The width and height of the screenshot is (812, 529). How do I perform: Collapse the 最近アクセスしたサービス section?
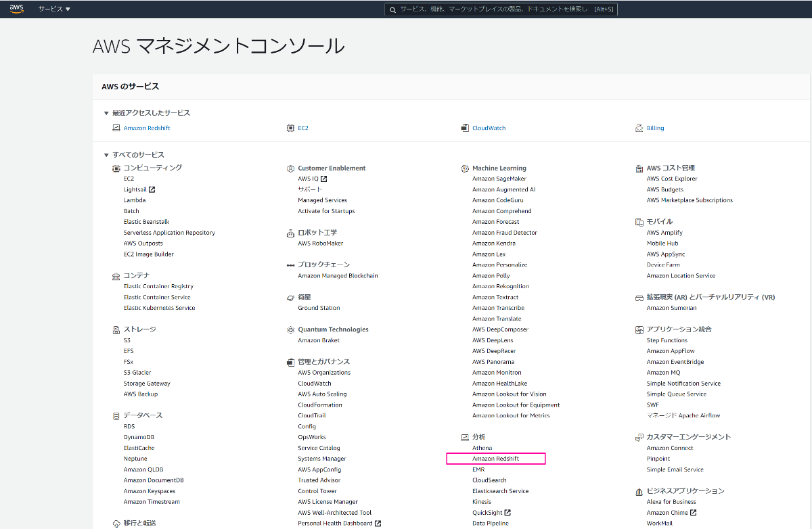(x=106, y=113)
